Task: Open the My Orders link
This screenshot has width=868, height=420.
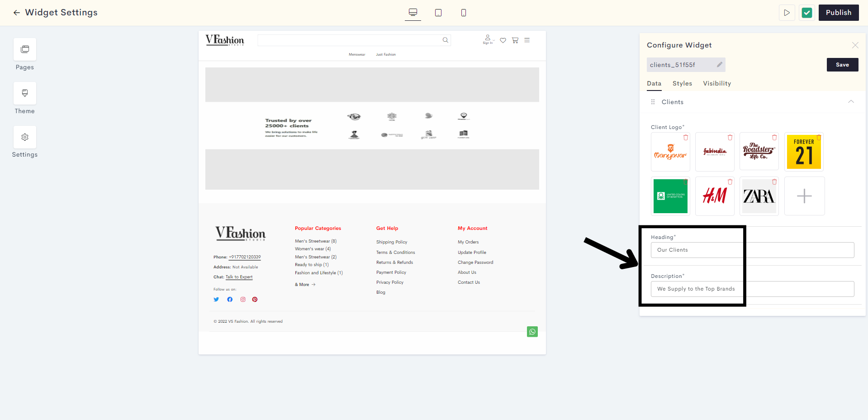Action: pyautogui.click(x=468, y=242)
